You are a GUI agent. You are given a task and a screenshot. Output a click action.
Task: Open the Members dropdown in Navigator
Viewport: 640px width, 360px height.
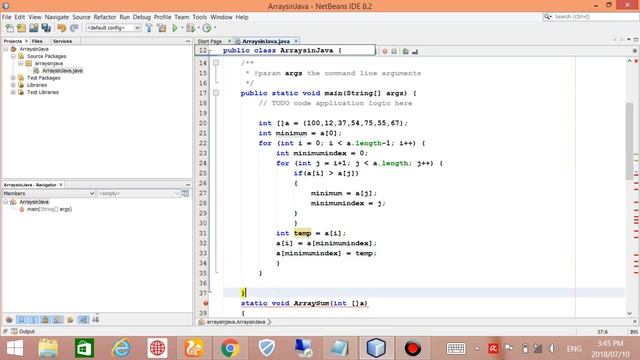(49, 193)
